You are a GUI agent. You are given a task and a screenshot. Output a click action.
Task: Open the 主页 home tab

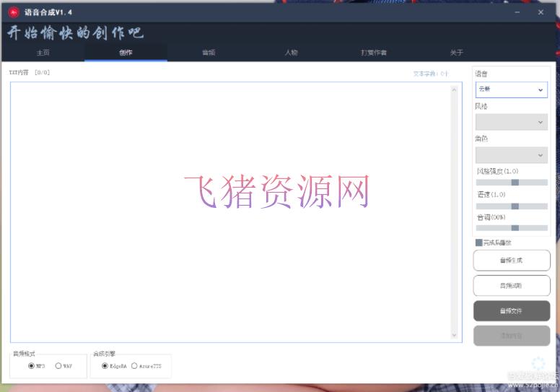click(43, 53)
